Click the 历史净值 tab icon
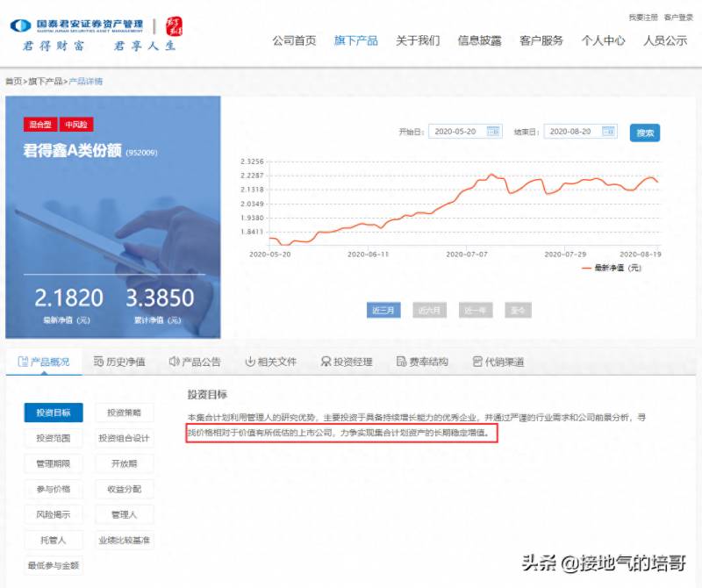The image size is (702, 588). [98, 362]
